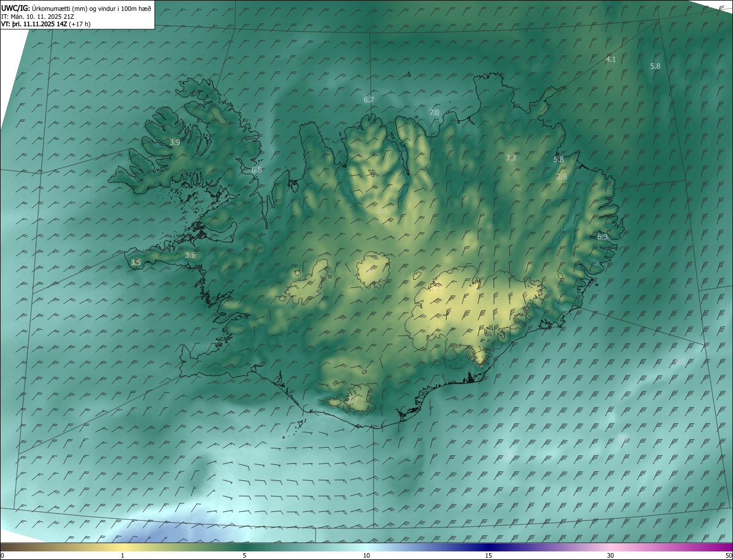
Task: Click the 30 tick on the color scale
Action: tap(610, 555)
